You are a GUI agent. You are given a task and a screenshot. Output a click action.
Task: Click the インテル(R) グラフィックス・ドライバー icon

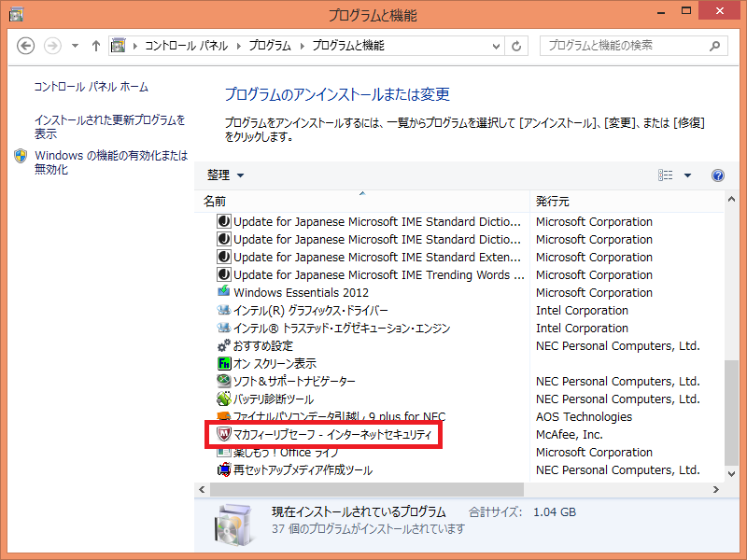222,310
